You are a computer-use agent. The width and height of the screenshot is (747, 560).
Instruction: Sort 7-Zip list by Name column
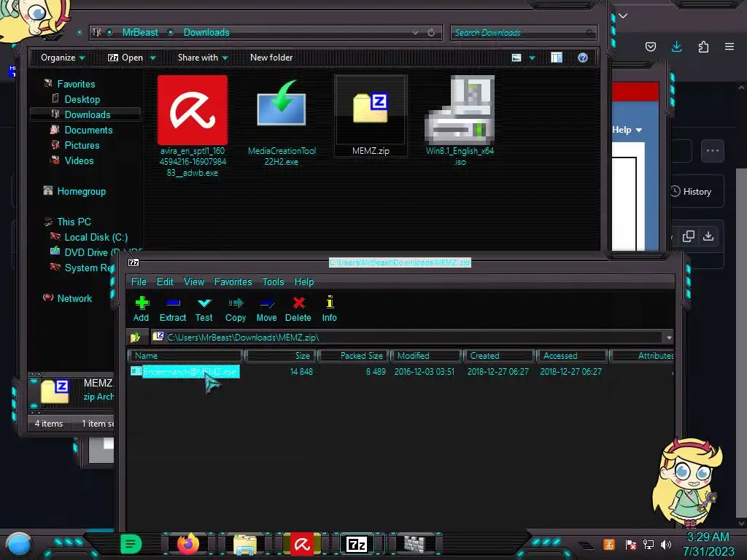coord(185,356)
